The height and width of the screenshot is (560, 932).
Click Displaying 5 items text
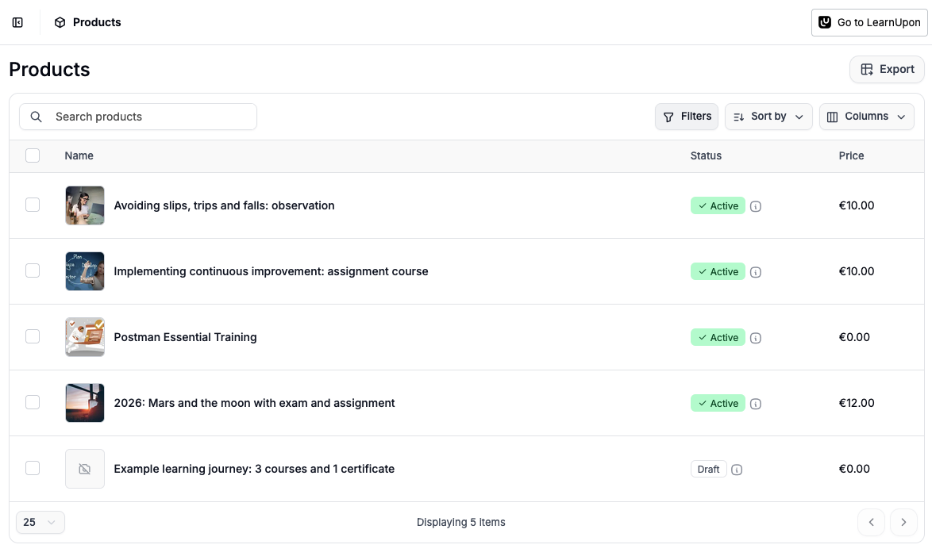tap(460, 523)
